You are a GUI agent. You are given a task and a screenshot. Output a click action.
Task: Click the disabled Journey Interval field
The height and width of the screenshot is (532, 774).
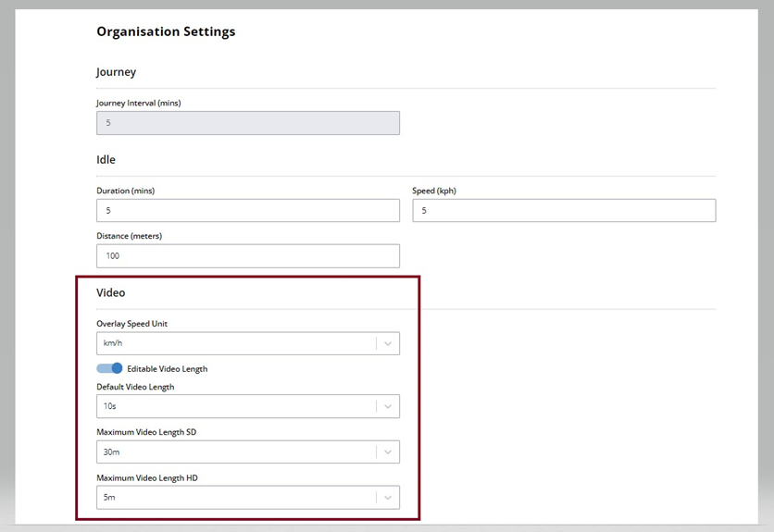[x=248, y=123]
